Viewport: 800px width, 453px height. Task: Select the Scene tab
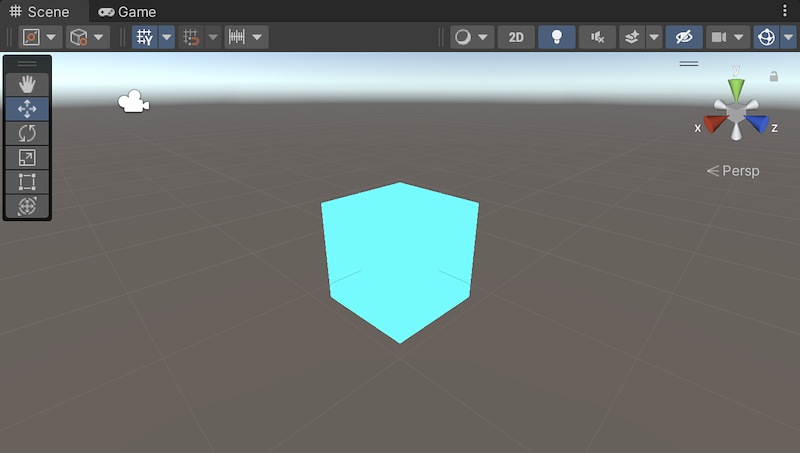40,12
